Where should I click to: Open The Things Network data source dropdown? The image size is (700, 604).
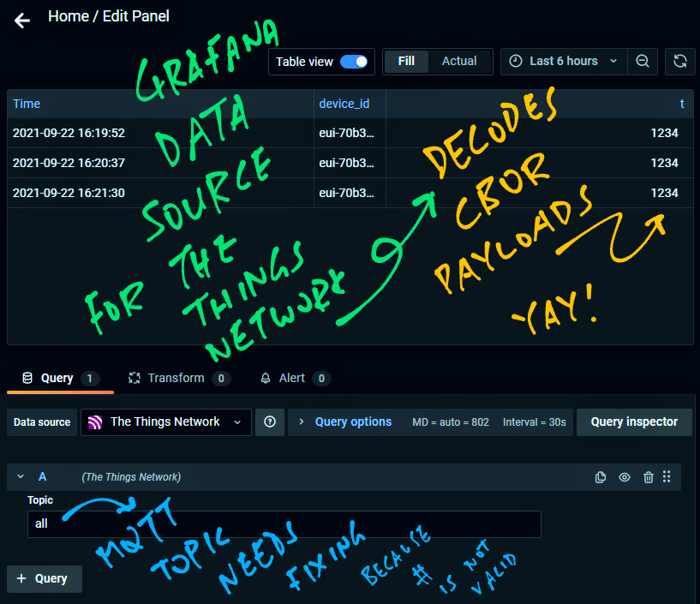[x=166, y=422]
